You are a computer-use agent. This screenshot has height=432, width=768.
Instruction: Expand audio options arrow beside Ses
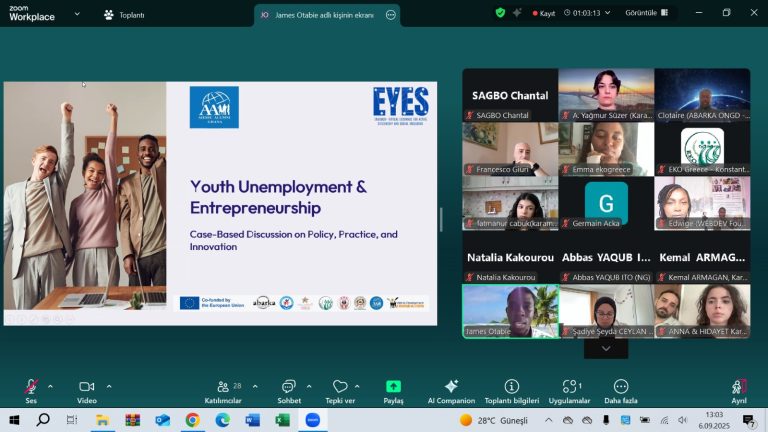tap(50, 386)
